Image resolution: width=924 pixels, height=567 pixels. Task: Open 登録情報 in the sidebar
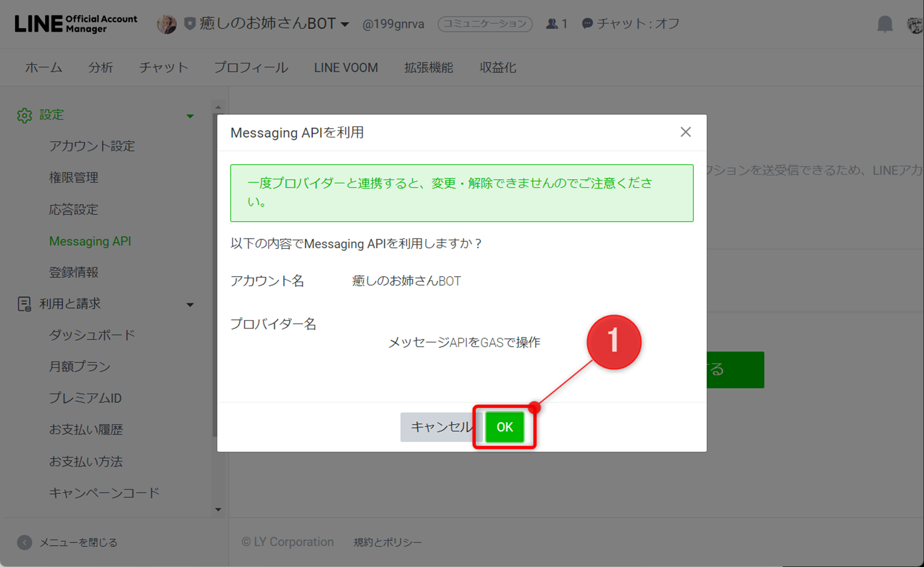pos(74,272)
